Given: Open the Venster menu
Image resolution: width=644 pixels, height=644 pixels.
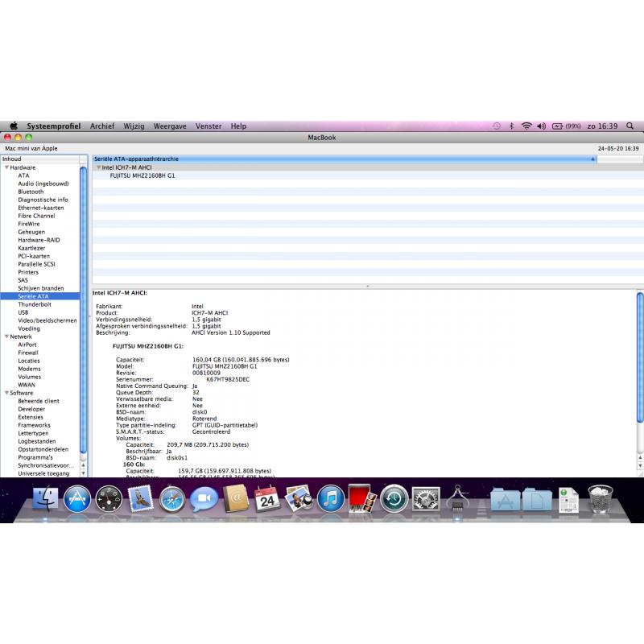Looking at the screenshot, I should point(208,126).
